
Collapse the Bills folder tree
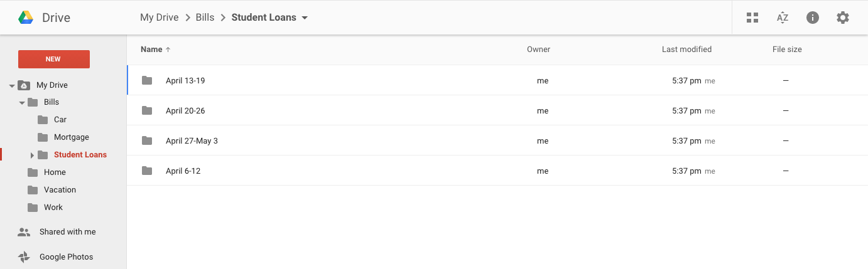coord(22,103)
